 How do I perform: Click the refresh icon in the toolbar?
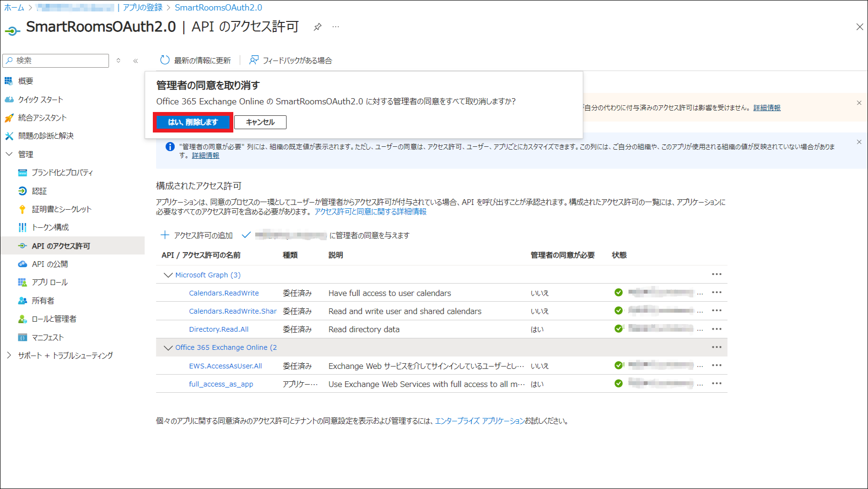pyautogui.click(x=165, y=60)
